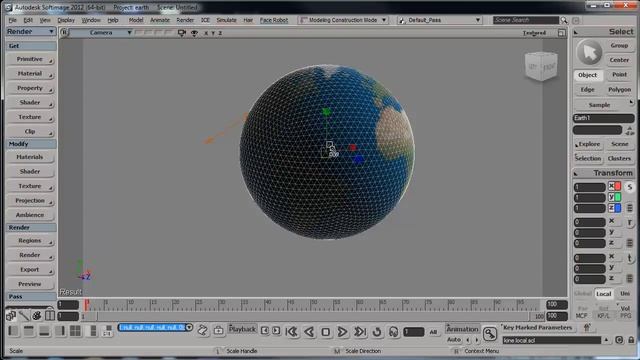Click the Ambience button

click(x=30, y=215)
